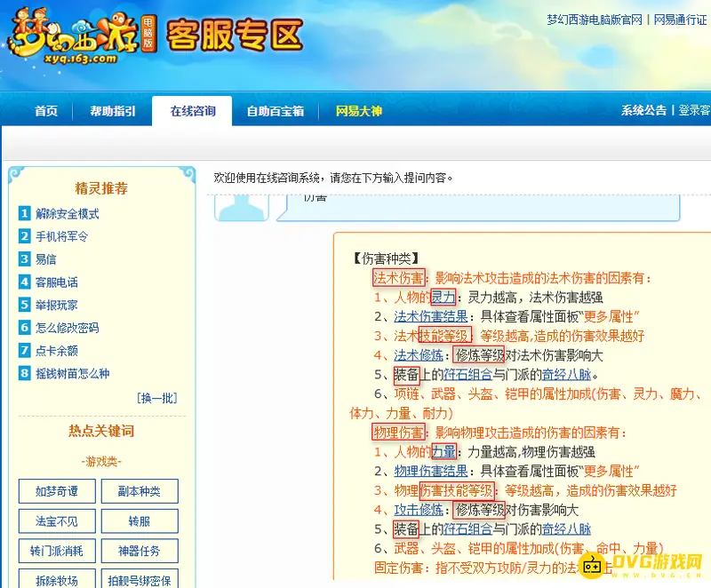Image resolution: width=711 pixels, height=588 pixels.
Task: Click keyword button 法宝不见
Action: 57,521
